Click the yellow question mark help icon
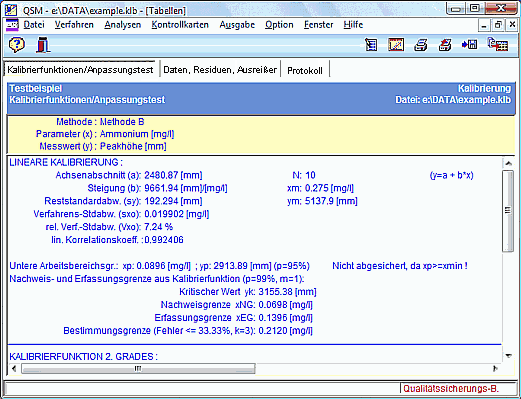Screen dimensions: 521x399 (17, 44)
